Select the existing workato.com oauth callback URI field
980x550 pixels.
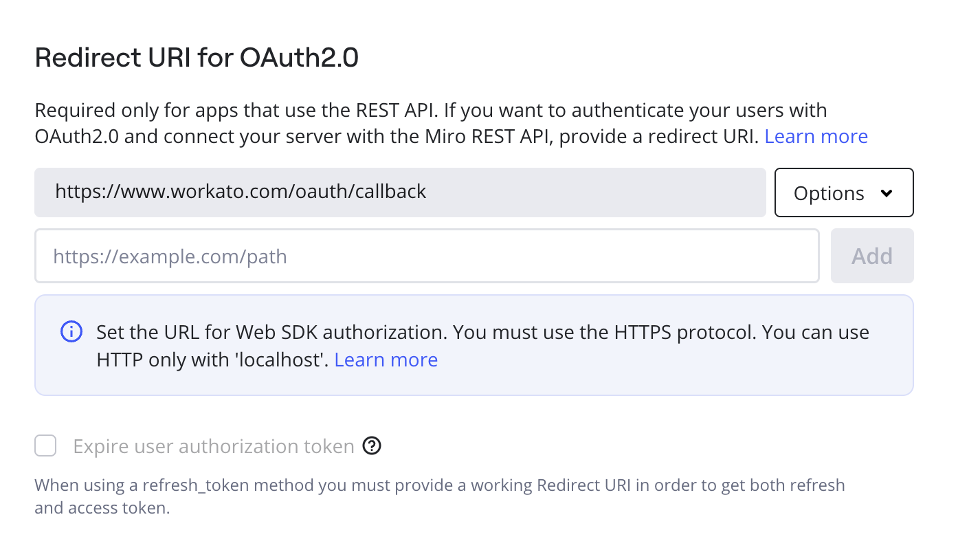click(x=400, y=192)
